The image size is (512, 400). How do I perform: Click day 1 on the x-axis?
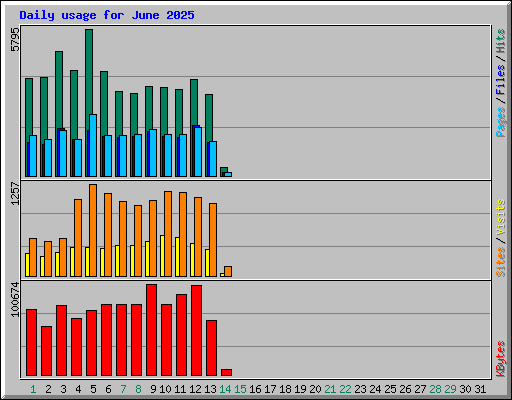(x=33, y=389)
